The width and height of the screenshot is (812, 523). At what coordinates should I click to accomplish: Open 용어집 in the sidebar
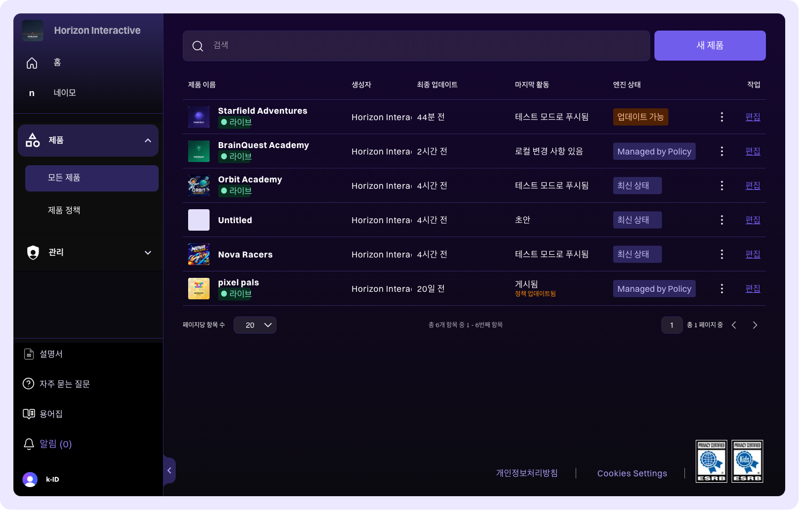51,414
